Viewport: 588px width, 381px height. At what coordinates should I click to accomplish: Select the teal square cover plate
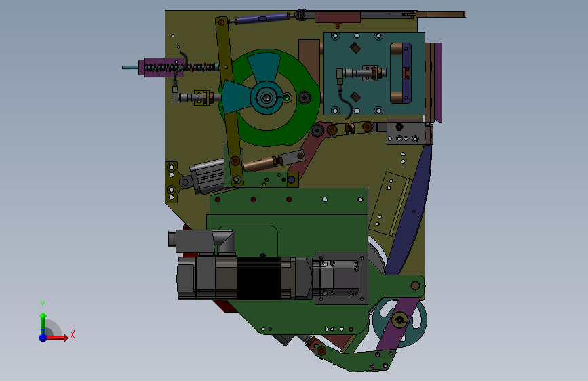point(374,73)
